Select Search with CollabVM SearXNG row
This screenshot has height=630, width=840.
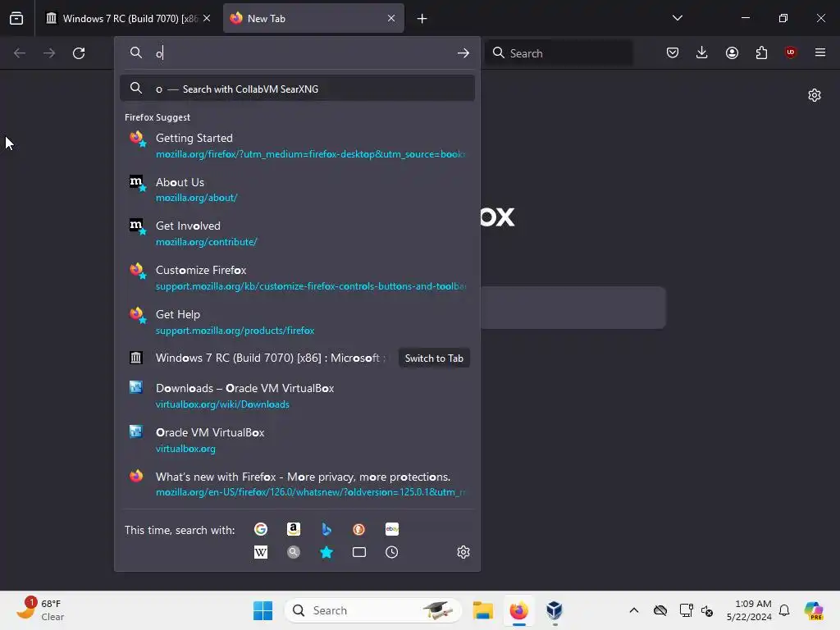tap(297, 89)
